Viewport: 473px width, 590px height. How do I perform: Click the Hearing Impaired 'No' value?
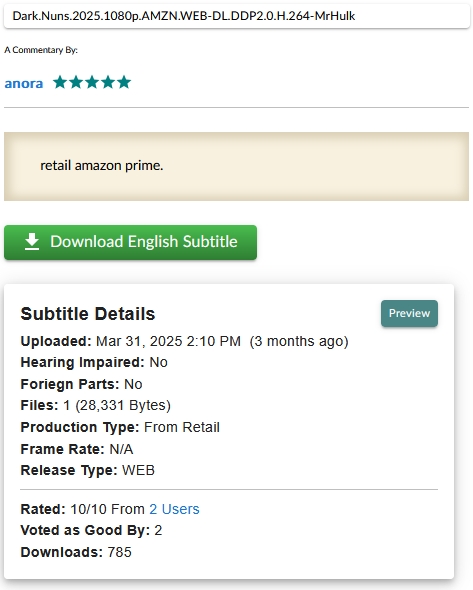tap(158, 362)
